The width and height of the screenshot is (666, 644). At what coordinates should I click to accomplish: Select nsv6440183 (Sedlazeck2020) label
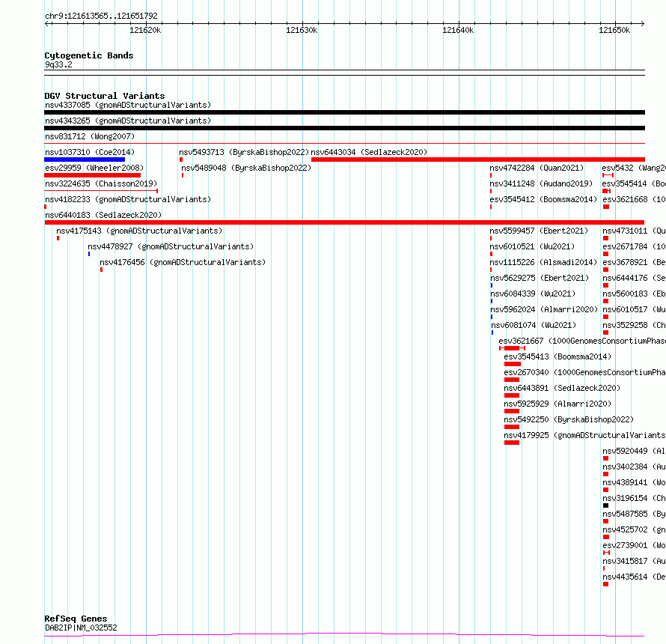click(103, 215)
